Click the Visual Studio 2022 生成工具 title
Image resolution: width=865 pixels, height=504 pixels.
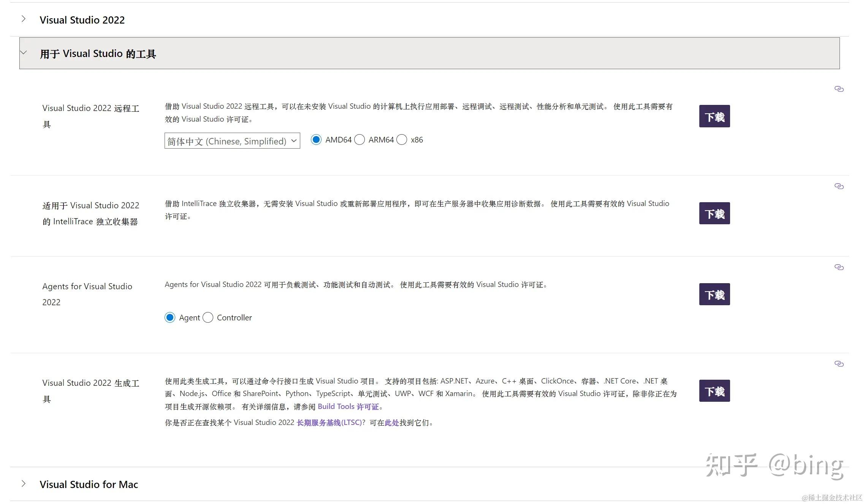coord(91,391)
